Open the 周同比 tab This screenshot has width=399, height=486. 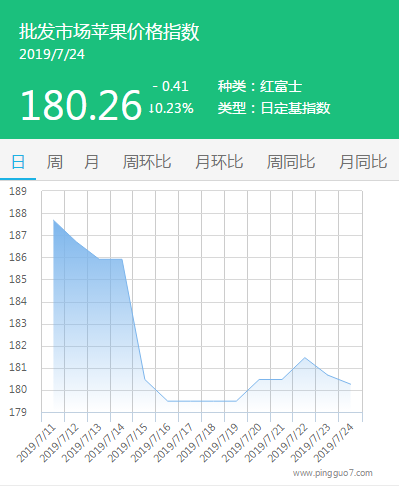(x=291, y=162)
